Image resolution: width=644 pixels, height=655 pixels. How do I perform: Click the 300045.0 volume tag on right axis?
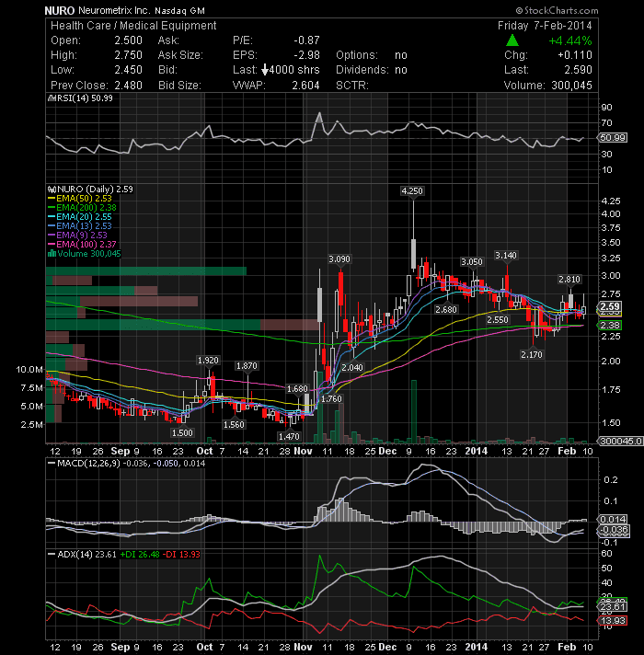[x=621, y=442]
